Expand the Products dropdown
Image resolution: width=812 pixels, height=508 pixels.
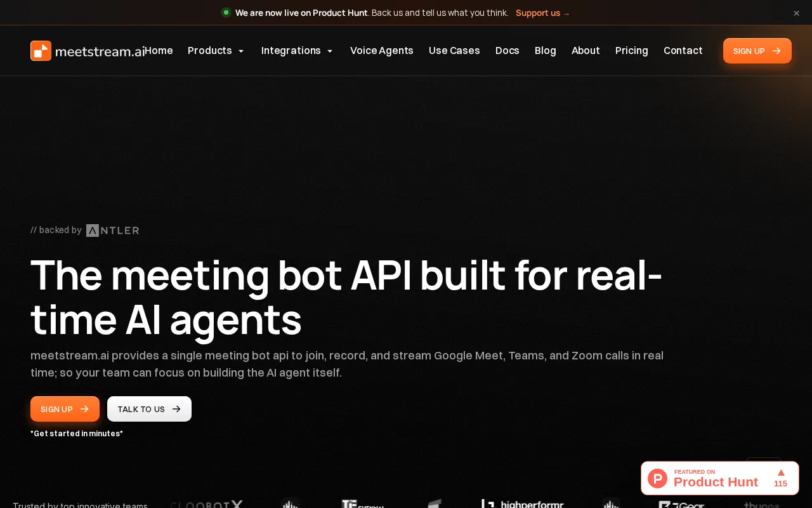(x=216, y=51)
